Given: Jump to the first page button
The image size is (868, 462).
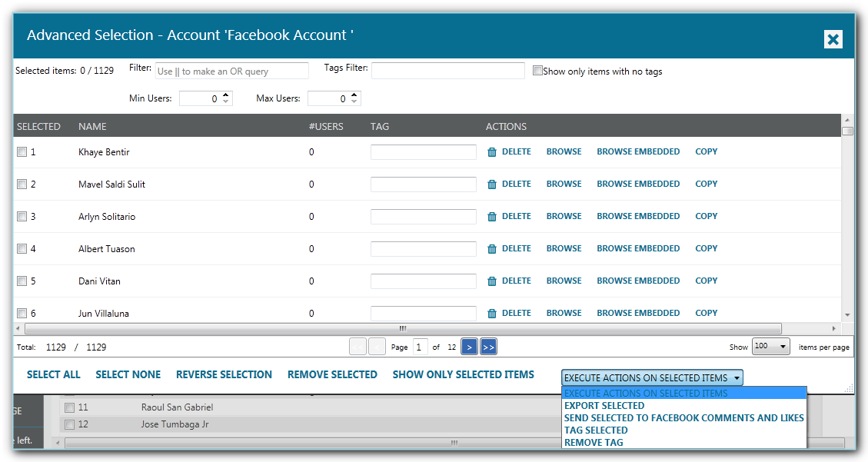Looking at the screenshot, I should pos(358,347).
